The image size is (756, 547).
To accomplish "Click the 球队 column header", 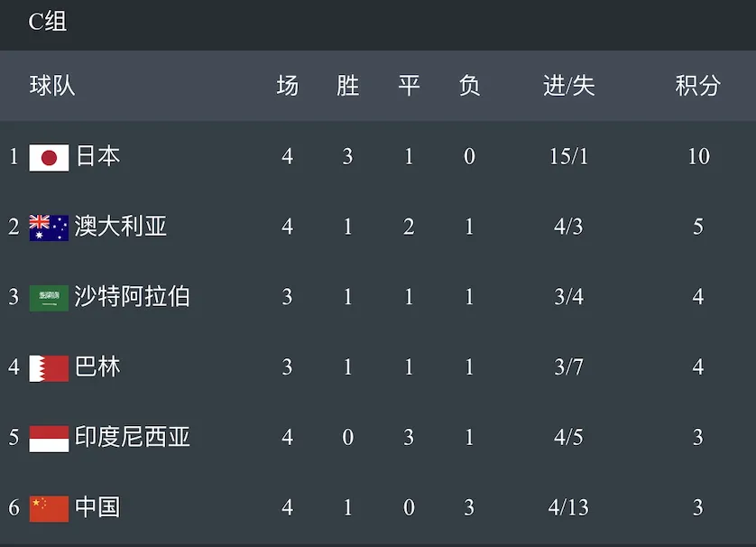I will (x=52, y=86).
